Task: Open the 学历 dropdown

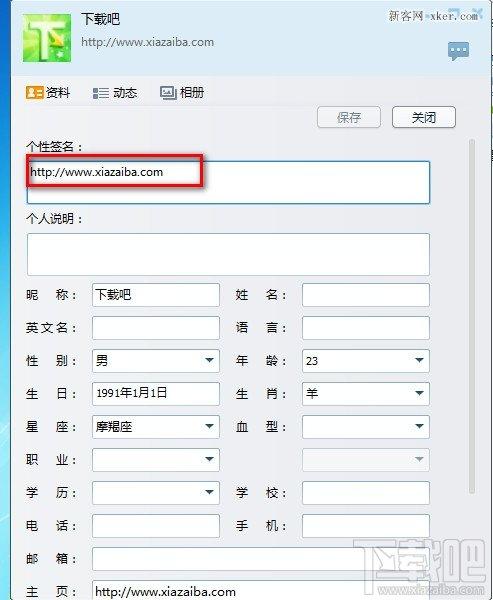Action: (156, 492)
